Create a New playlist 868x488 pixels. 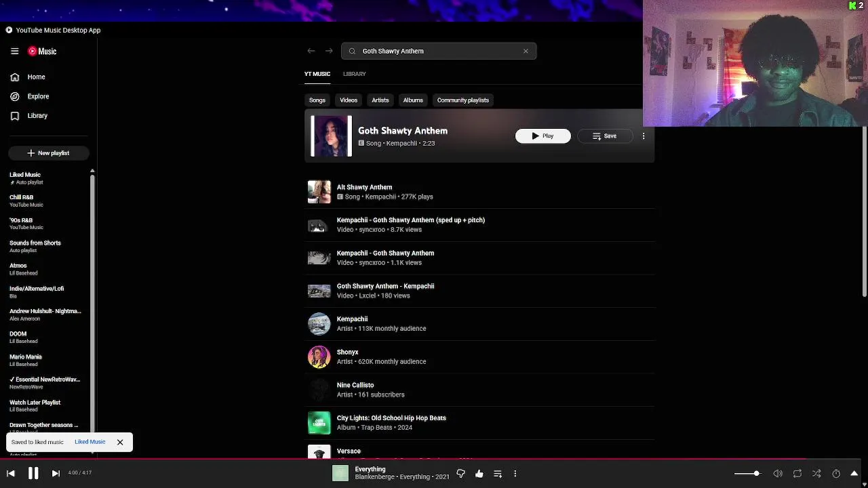pos(48,153)
